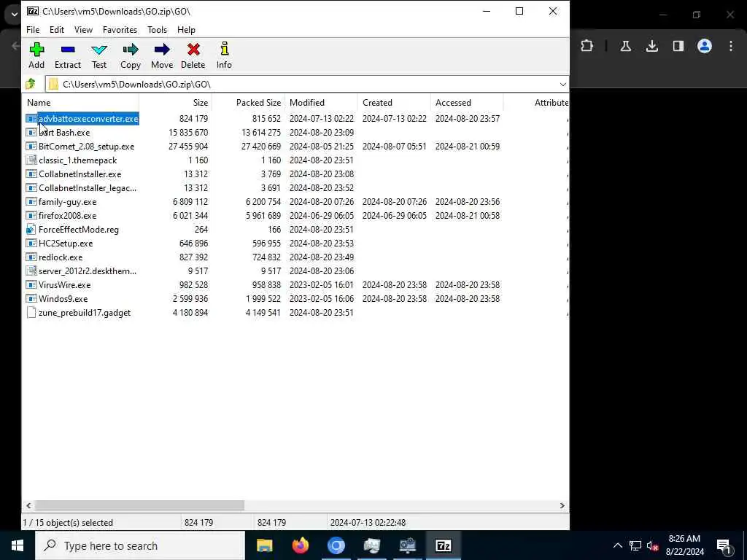Go up one folder level icon

point(31,85)
